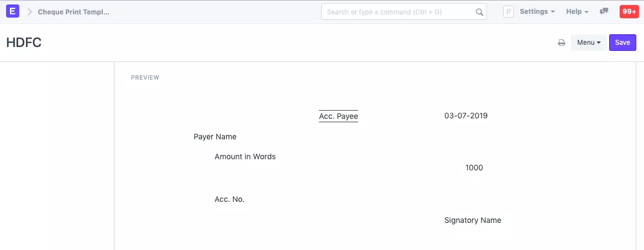
Task: Click the breadcrumb chevron separator
Action: (29, 12)
